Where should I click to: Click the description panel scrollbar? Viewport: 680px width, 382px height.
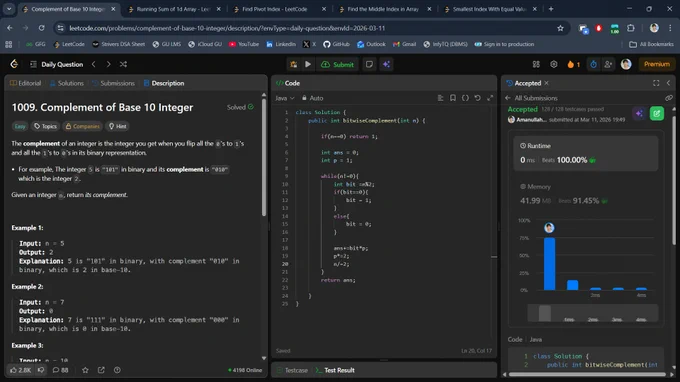point(264,156)
